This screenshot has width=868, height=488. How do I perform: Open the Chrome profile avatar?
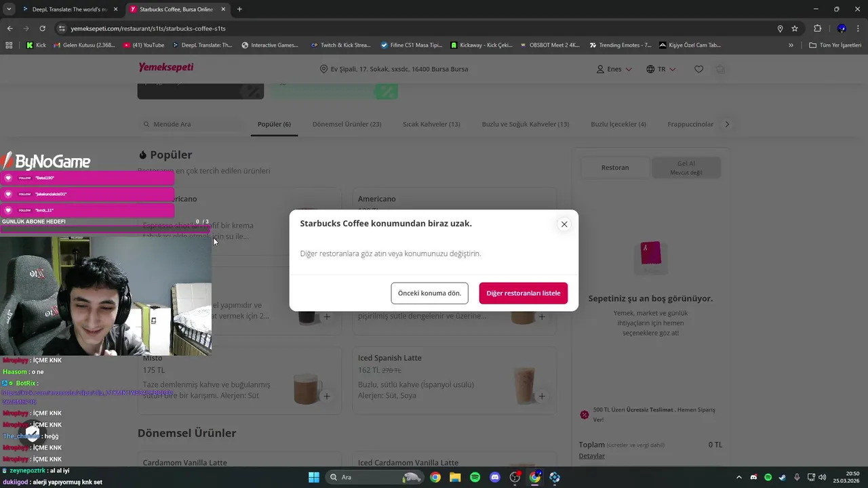pos(842,28)
